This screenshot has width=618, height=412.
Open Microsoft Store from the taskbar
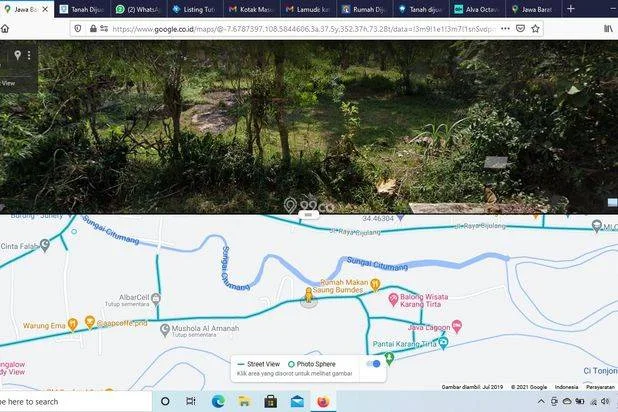[270, 401]
